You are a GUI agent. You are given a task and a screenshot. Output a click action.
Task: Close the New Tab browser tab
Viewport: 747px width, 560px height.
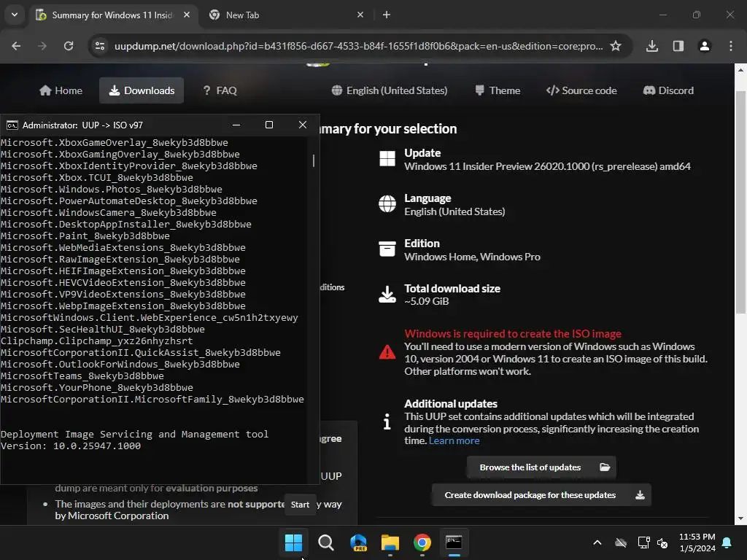[360, 15]
